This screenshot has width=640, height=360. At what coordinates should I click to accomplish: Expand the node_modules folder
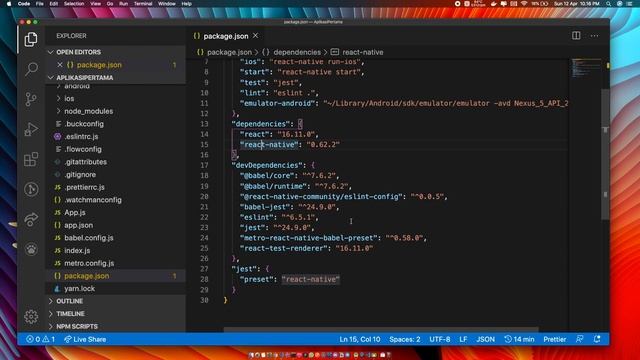click(x=89, y=111)
